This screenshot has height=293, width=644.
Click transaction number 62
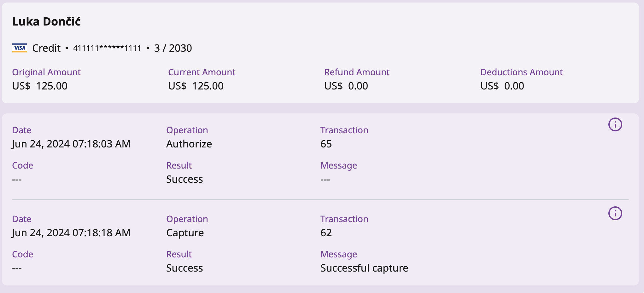pos(326,233)
